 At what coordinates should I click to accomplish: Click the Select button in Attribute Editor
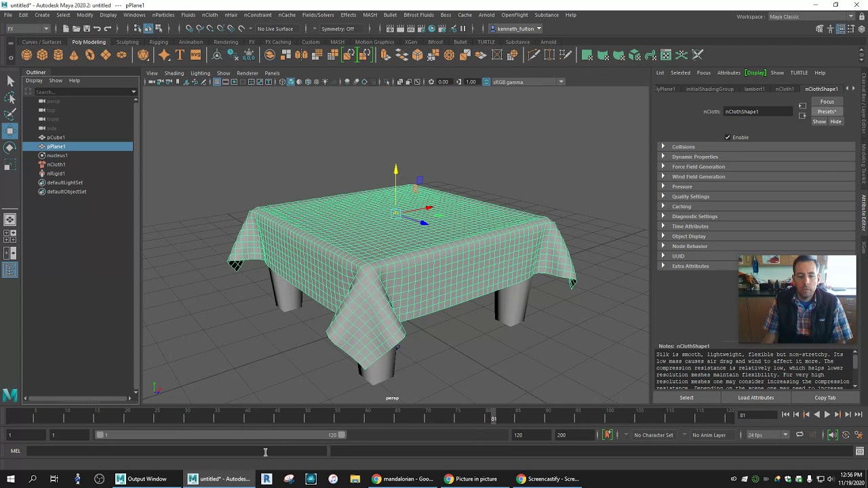point(686,398)
